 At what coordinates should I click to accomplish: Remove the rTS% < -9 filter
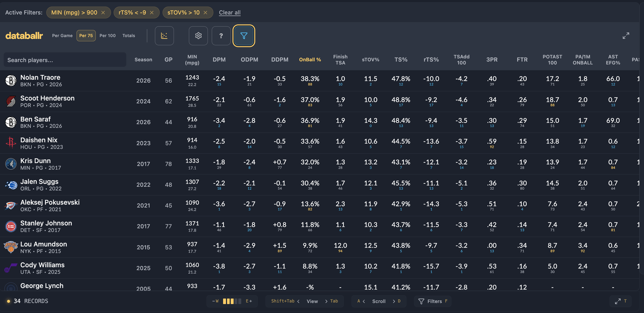(x=152, y=13)
